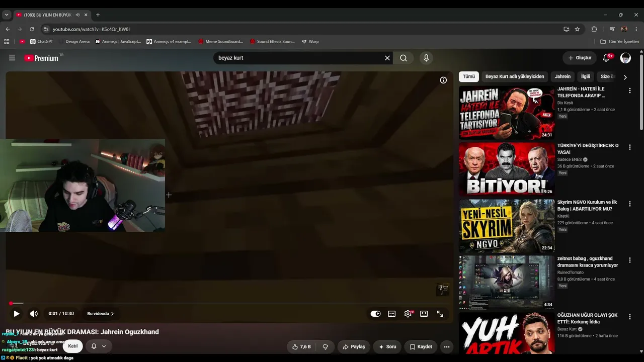
Task: Like the video with 7,6 B likes
Action: pyautogui.click(x=301, y=347)
